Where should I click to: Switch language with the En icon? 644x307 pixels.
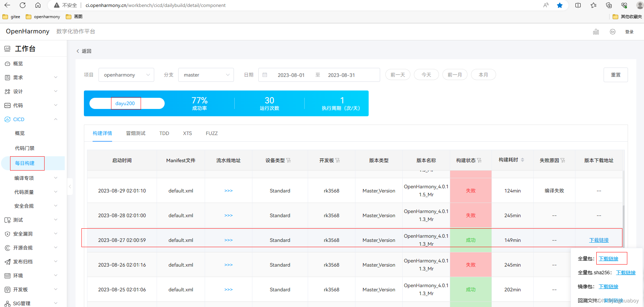click(613, 32)
